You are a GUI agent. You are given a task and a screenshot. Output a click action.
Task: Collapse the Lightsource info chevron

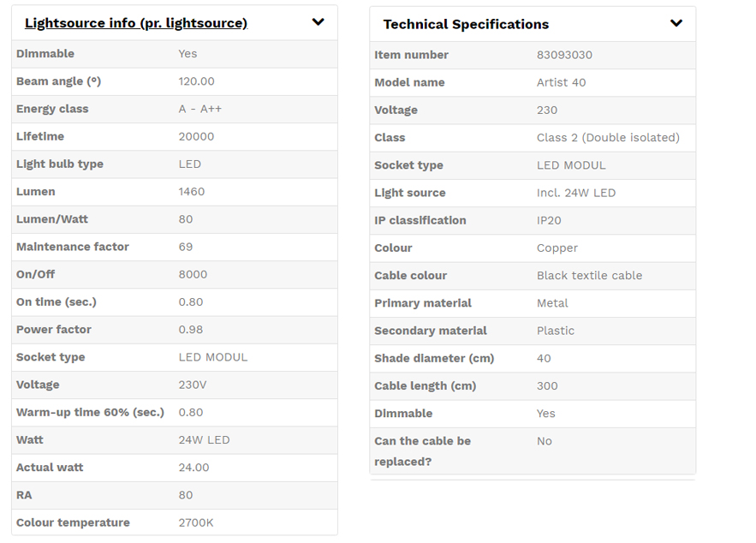318,22
